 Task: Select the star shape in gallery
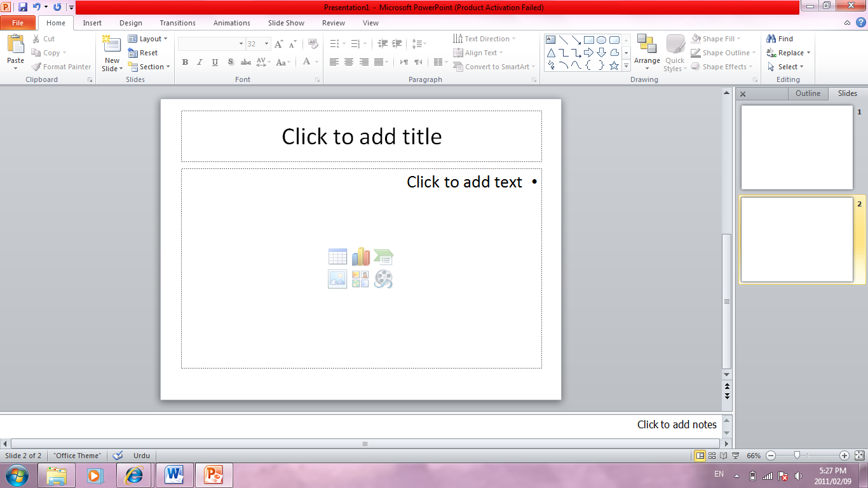click(x=614, y=65)
